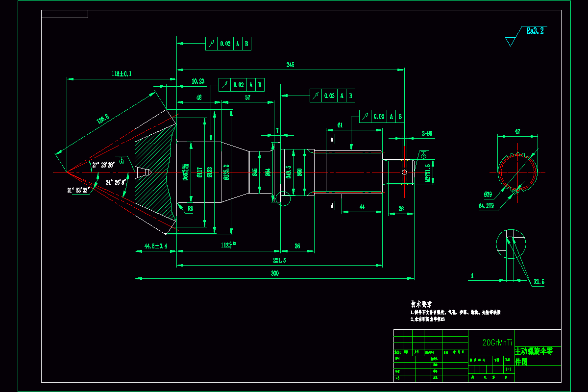
Task: Click the angle text "31° 53' 39""
Action: coord(78,190)
